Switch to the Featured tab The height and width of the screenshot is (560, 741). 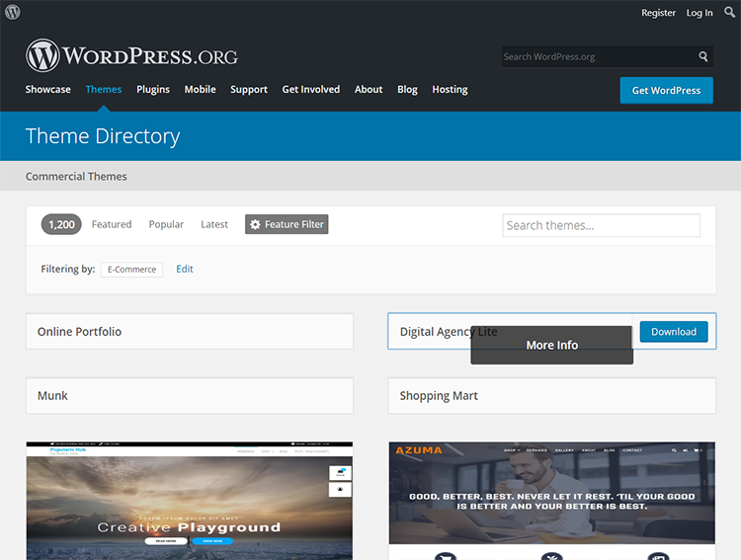112,224
